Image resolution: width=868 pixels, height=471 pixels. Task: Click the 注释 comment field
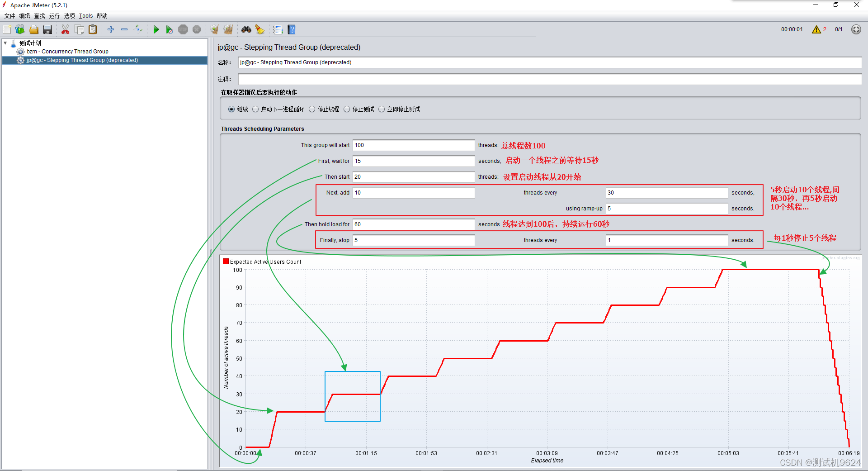[550, 79]
